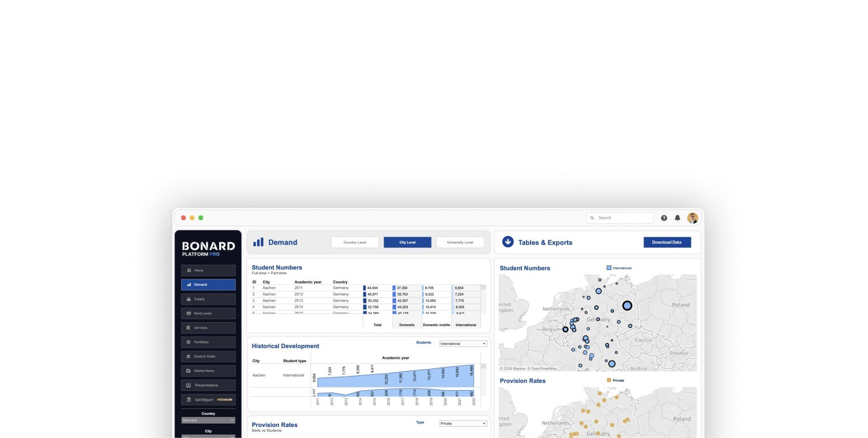Switch to Country Level view

pyautogui.click(x=354, y=242)
